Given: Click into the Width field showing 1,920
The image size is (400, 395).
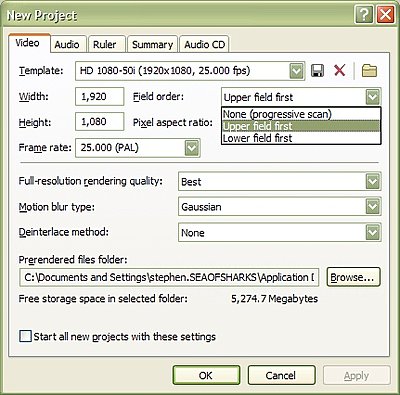Looking at the screenshot, I should point(100,97).
